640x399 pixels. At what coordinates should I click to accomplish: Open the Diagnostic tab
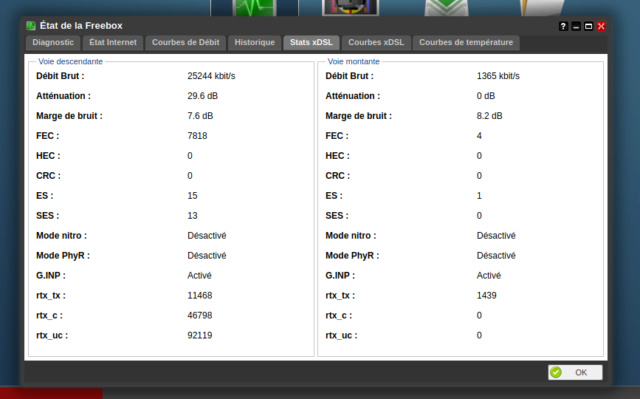click(53, 42)
